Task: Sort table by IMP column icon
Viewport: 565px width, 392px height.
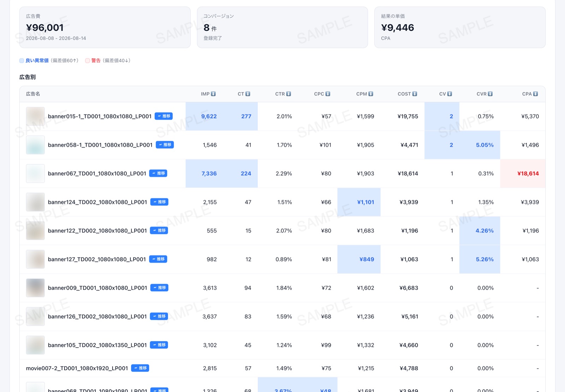Action: pos(213,94)
